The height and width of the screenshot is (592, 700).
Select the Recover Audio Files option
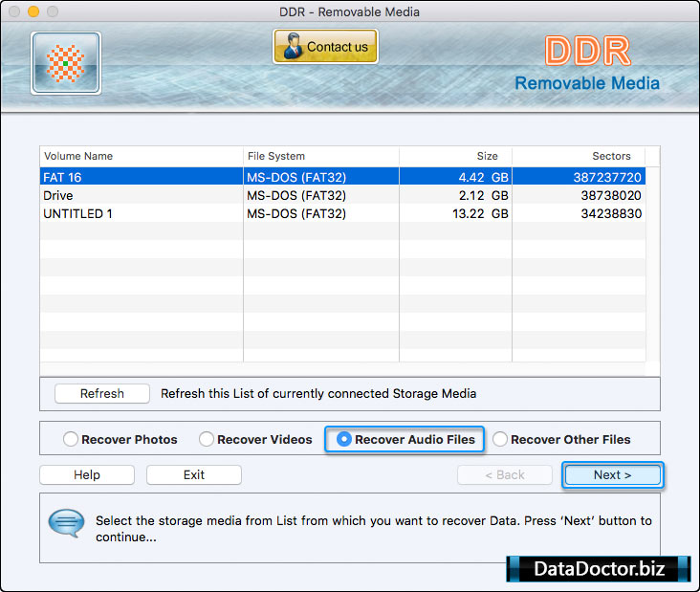point(405,439)
